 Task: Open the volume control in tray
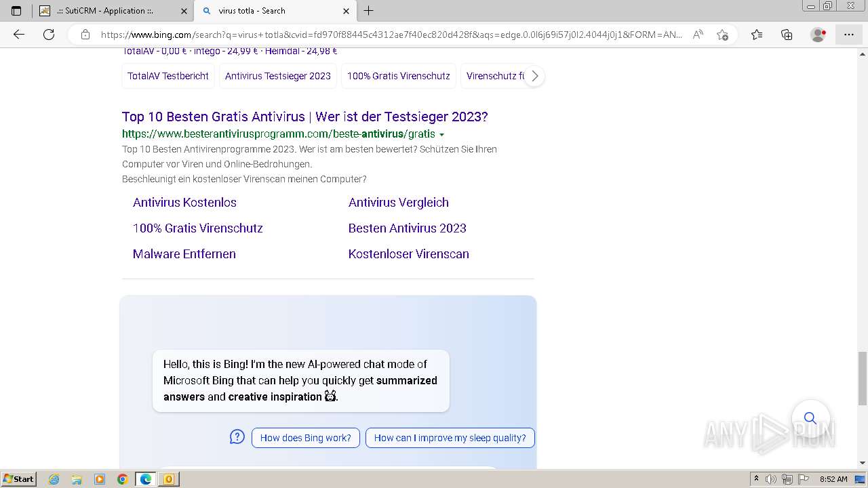pyautogui.click(x=772, y=479)
